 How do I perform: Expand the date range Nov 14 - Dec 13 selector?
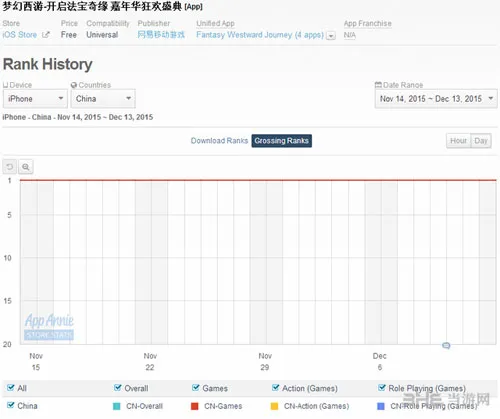point(436,99)
